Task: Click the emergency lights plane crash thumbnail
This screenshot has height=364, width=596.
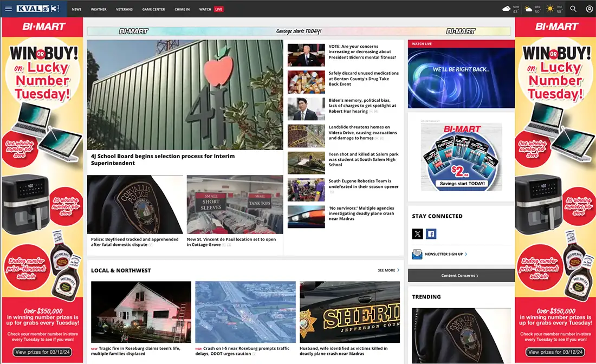Action: click(x=306, y=217)
